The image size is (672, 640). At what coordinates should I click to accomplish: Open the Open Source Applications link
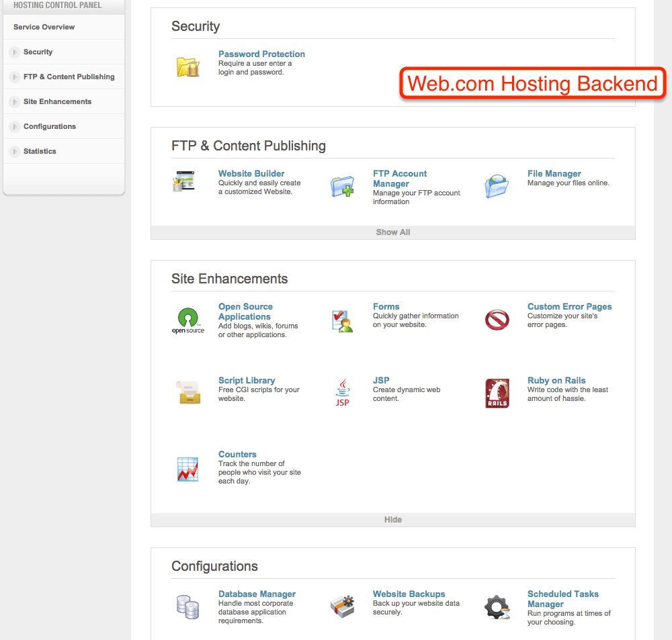(245, 312)
